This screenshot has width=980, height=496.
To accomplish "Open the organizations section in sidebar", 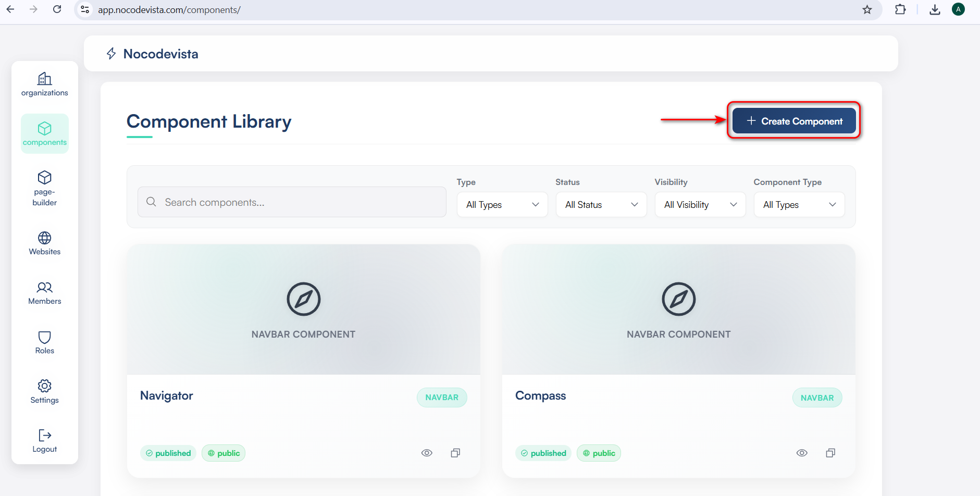I will pos(45,84).
